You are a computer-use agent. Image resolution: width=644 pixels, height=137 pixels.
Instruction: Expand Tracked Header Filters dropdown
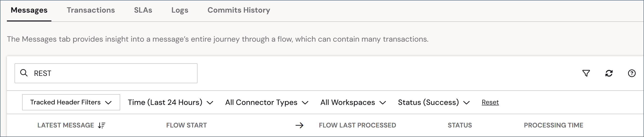[71, 102]
